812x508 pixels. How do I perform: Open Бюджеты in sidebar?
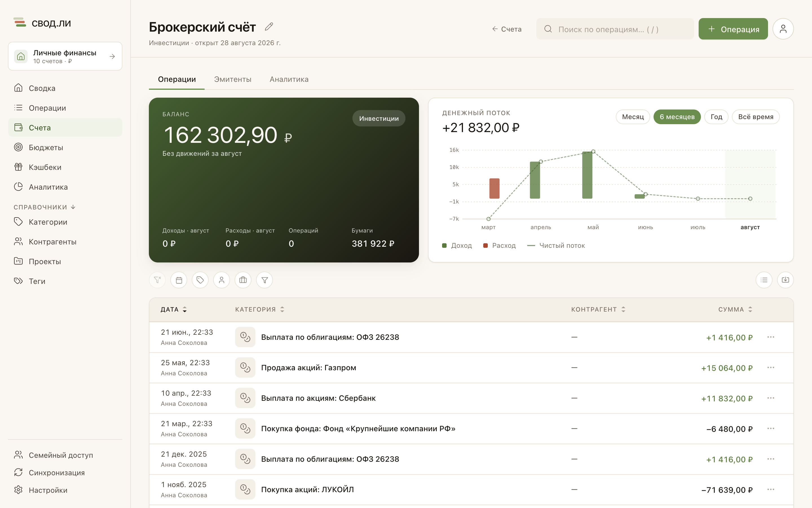(65, 147)
